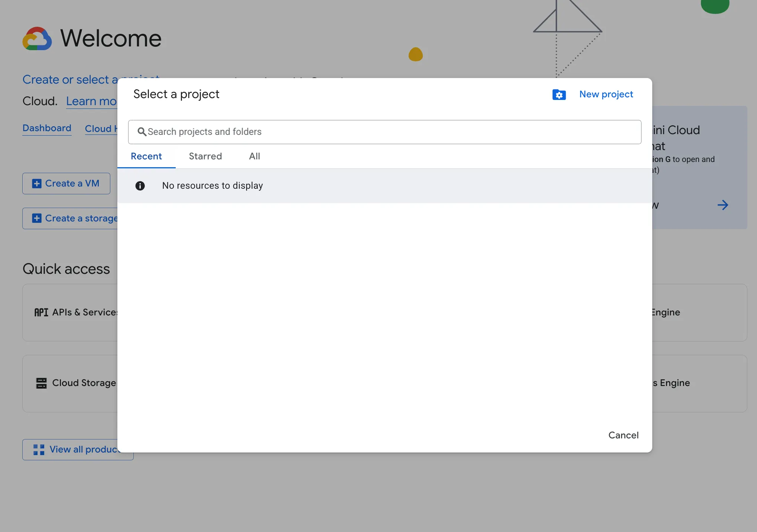Select the Recent tab
757x532 pixels.
146,156
